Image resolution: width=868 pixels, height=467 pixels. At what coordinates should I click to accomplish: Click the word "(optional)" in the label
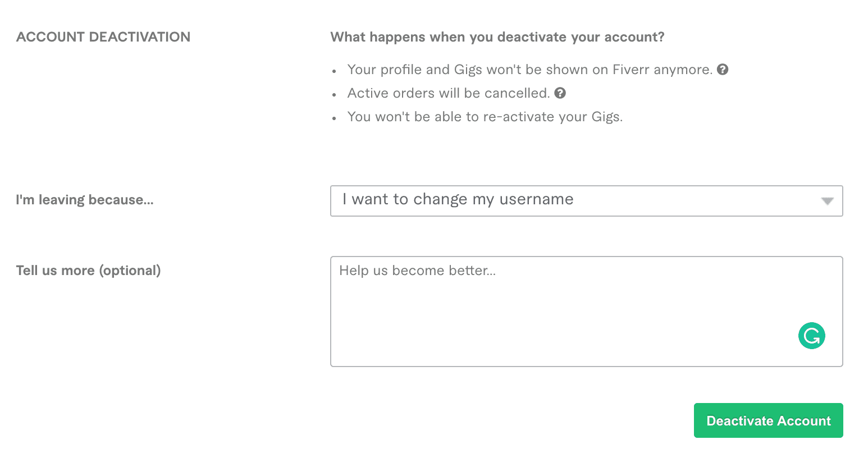(130, 271)
